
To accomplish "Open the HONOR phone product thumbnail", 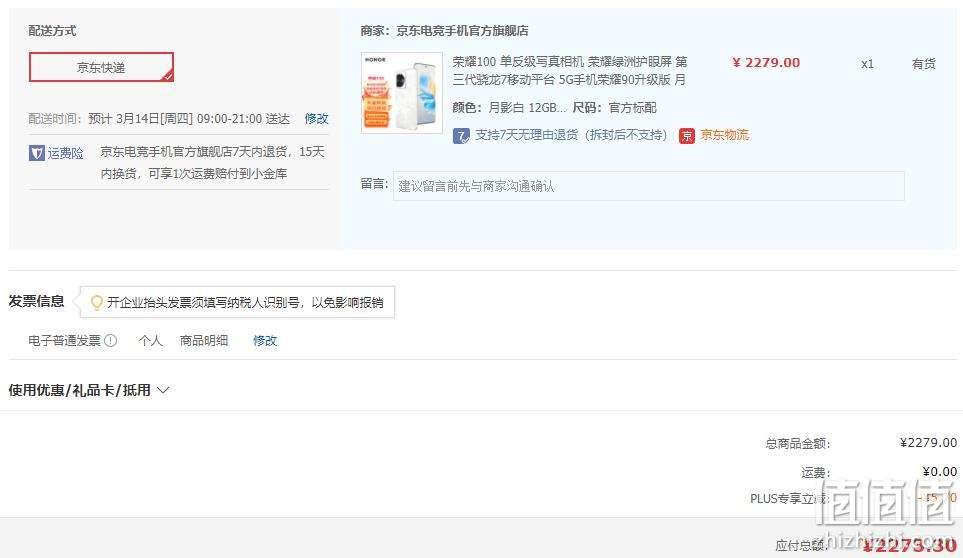I will (x=402, y=93).
